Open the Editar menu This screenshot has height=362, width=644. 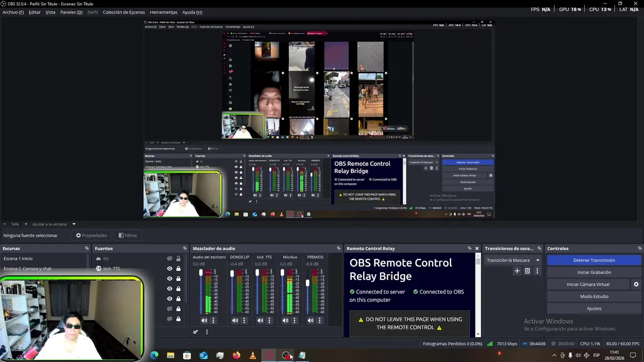35,12
